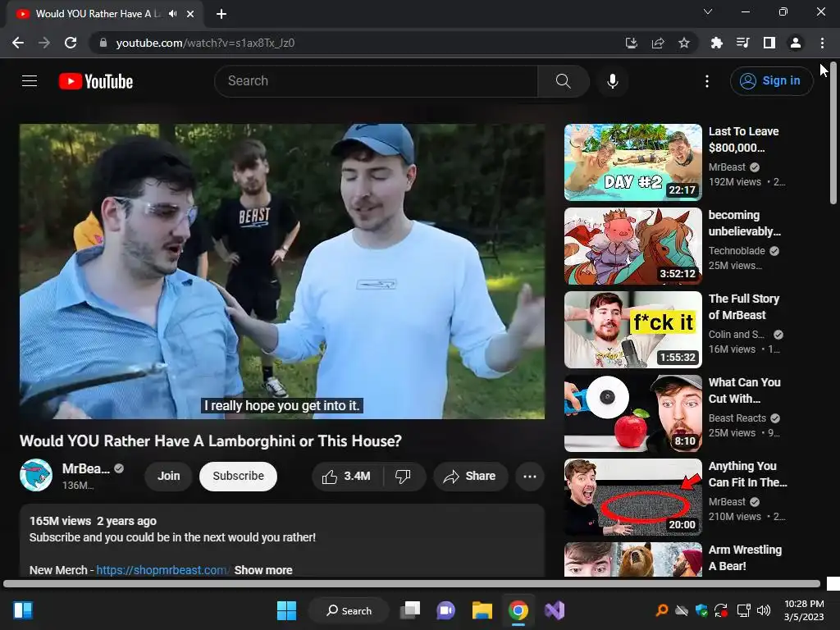The height and width of the screenshot is (630, 840).
Task: Share the video
Action: pyautogui.click(x=469, y=477)
